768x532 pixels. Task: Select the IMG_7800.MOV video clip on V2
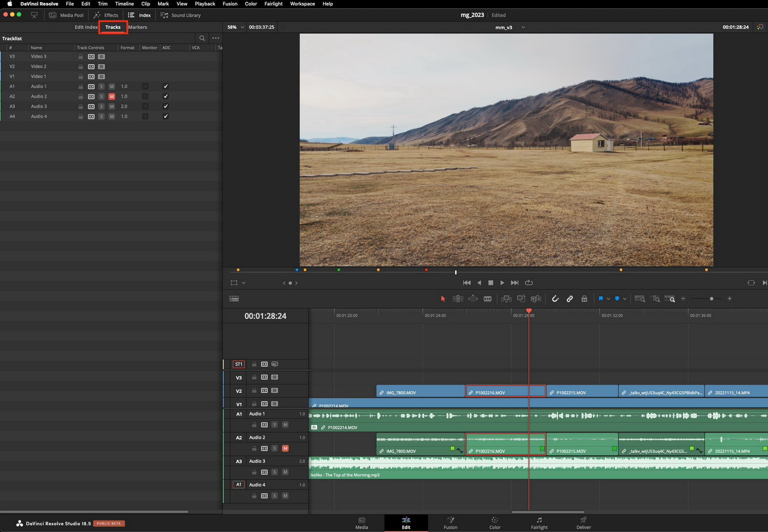pos(420,391)
